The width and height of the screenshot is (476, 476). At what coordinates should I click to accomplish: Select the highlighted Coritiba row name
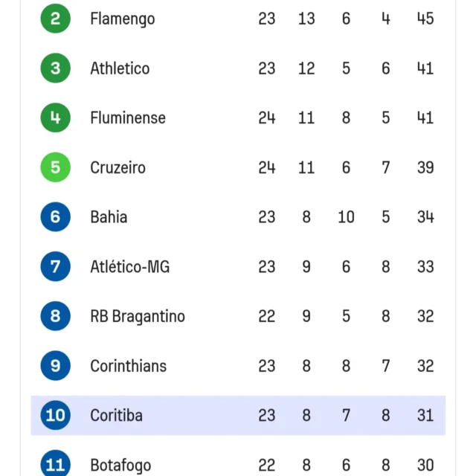pyautogui.click(x=116, y=415)
